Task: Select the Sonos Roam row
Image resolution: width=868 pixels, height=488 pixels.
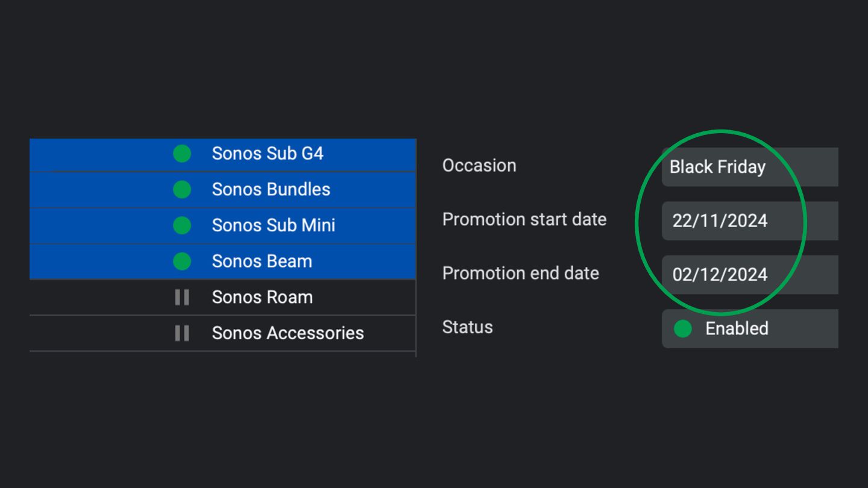Action: coord(262,297)
